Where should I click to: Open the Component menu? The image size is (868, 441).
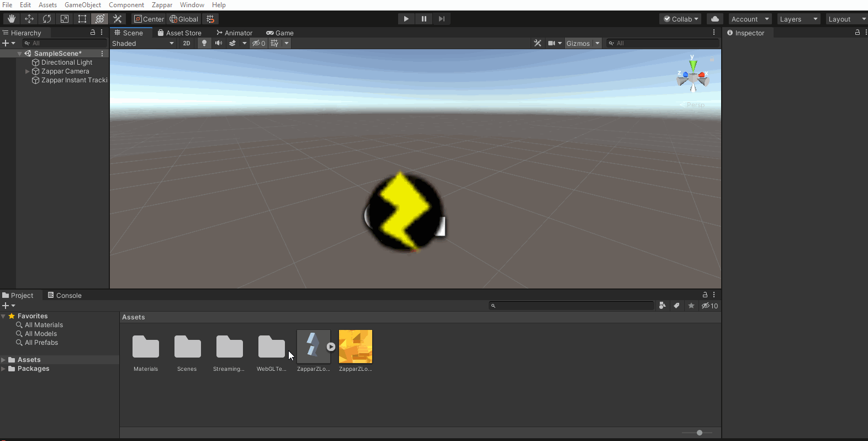pos(126,5)
